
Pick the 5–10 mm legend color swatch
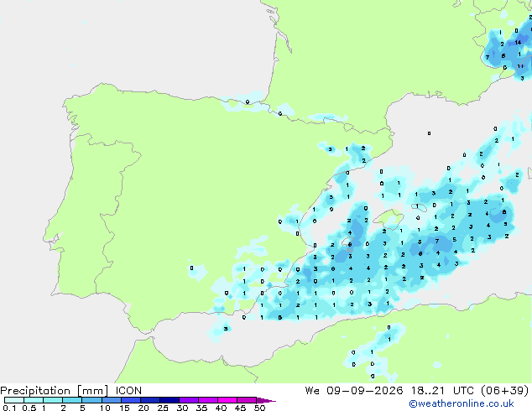(x=91, y=400)
